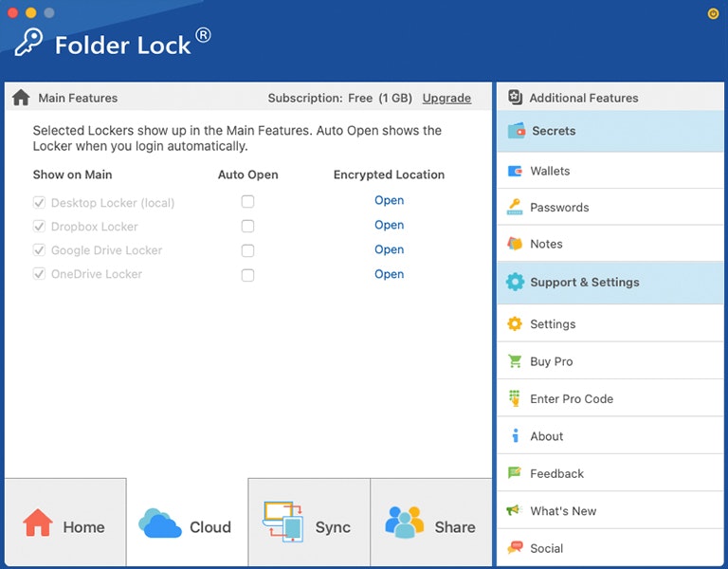Click the 'Encrypted Location' column header
Viewport: 728px width, 569px height.
pyautogui.click(x=389, y=174)
